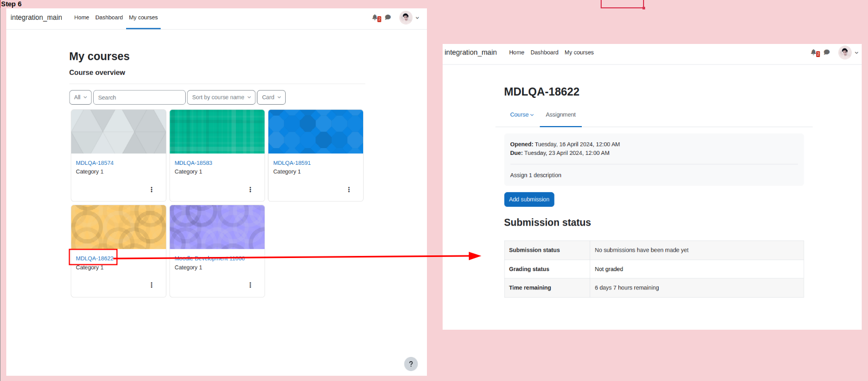Open actions menu for MDLQA-18591 card
Viewport: 868px width, 381px height.
[349, 189]
